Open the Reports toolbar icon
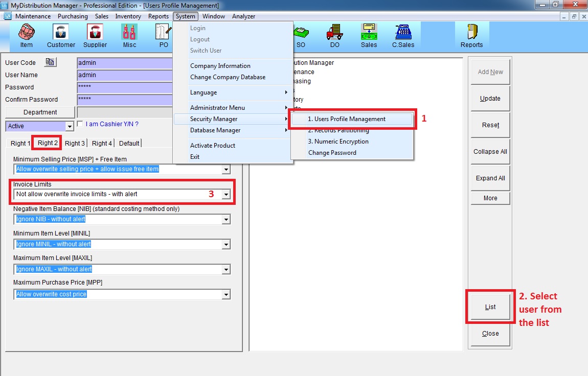This screenshot has height=376, width=588. [x=471, y=36]
